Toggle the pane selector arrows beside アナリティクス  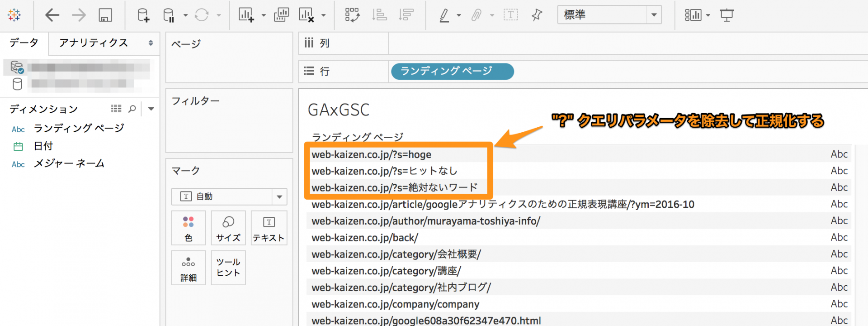pos(151,43)
